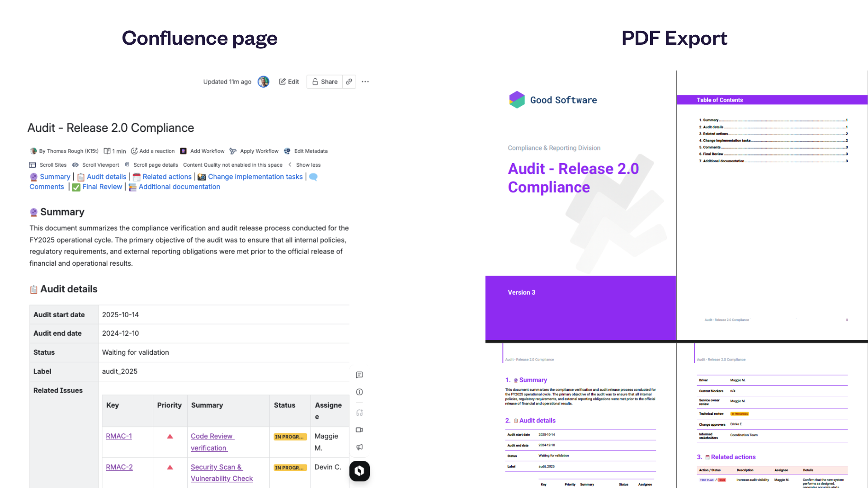Select the video camera icon in the sidebar
The height and width of the screenshot is (488, 868).
[x=359, y=430]
